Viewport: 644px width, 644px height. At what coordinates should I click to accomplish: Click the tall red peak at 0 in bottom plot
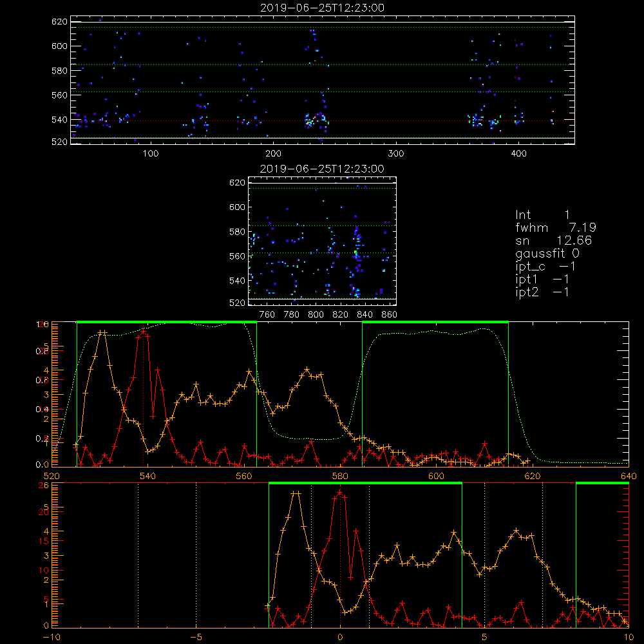(x=340, y=492)
